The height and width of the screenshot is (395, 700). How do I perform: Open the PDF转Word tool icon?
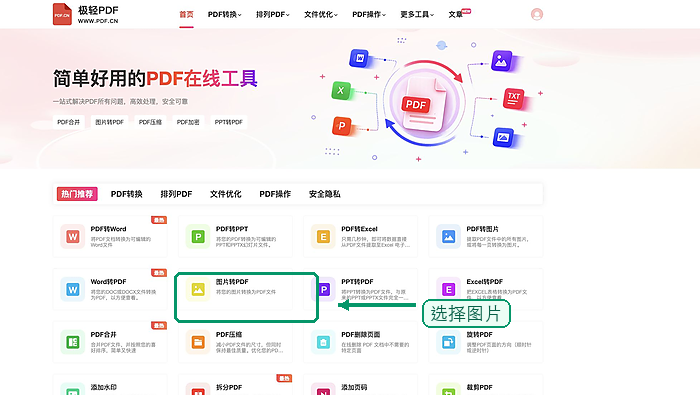pos(73,237)
